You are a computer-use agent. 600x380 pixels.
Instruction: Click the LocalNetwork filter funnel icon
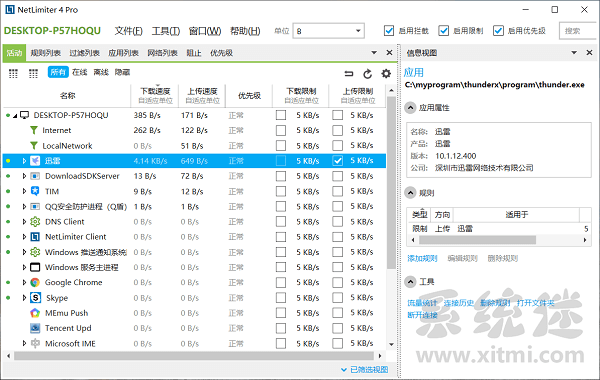(x=34, y=146)
